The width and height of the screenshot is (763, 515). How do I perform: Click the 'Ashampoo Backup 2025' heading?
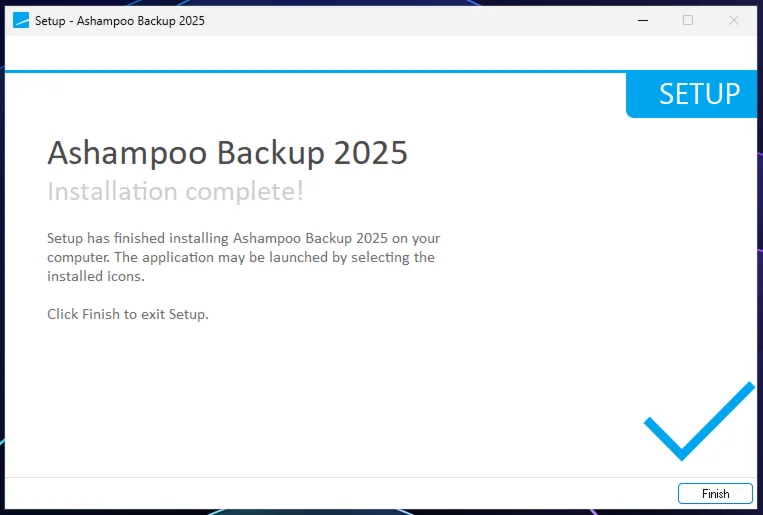[227, 153]
